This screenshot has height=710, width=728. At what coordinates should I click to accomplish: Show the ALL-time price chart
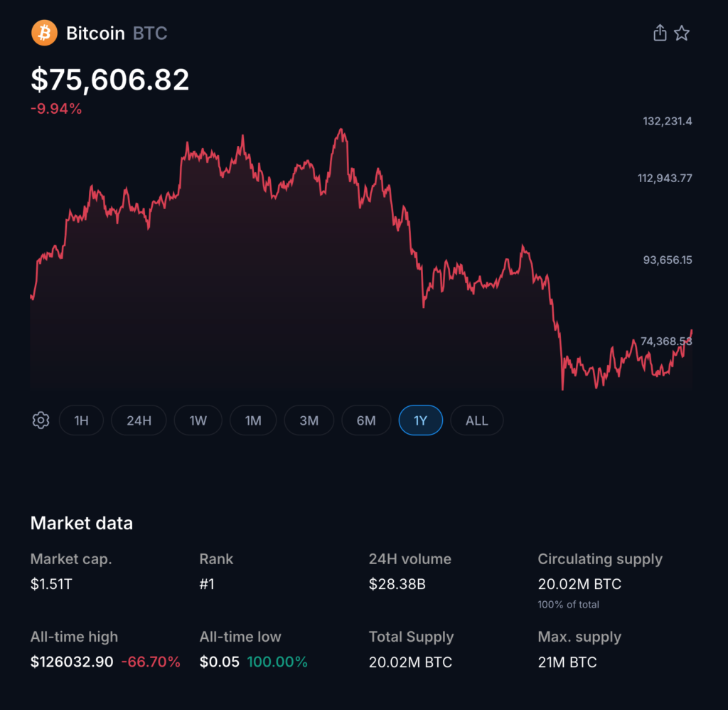476,420
